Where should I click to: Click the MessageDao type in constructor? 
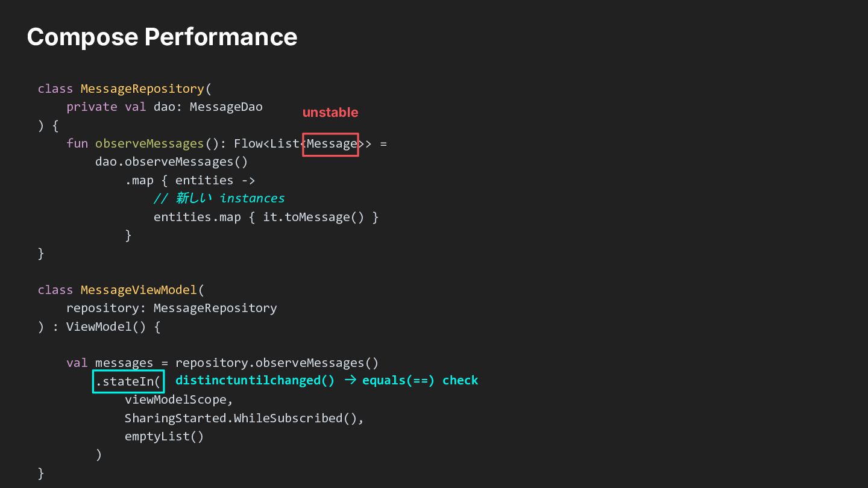(x=226, y=107)
